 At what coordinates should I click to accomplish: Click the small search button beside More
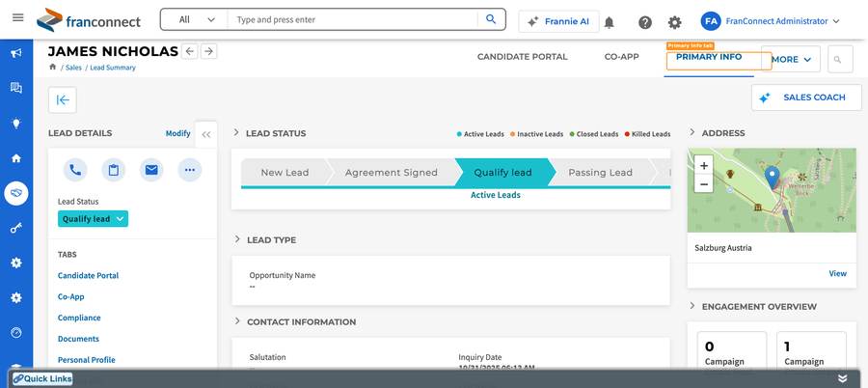pyautogui.click(x=840, y=59)
